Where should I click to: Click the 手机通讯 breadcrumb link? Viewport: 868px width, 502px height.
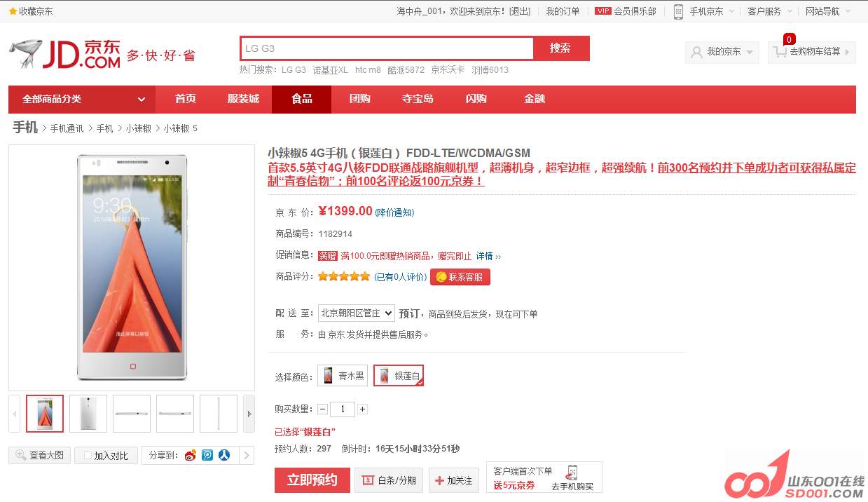point(67,128)
